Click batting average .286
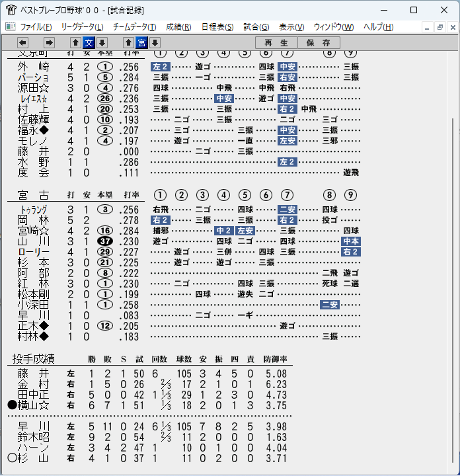460x476 pixels. click(x=129, y=162)
